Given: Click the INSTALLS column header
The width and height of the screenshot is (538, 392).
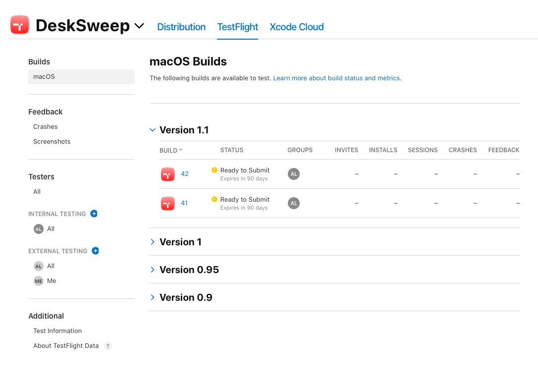Looking at the screenshot, I should point(383,150).
